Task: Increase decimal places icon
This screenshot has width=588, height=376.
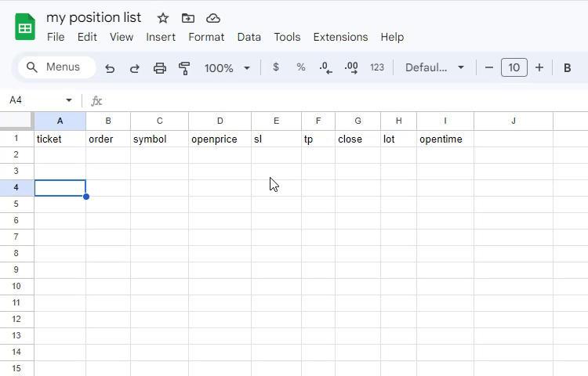Action: 351,68
